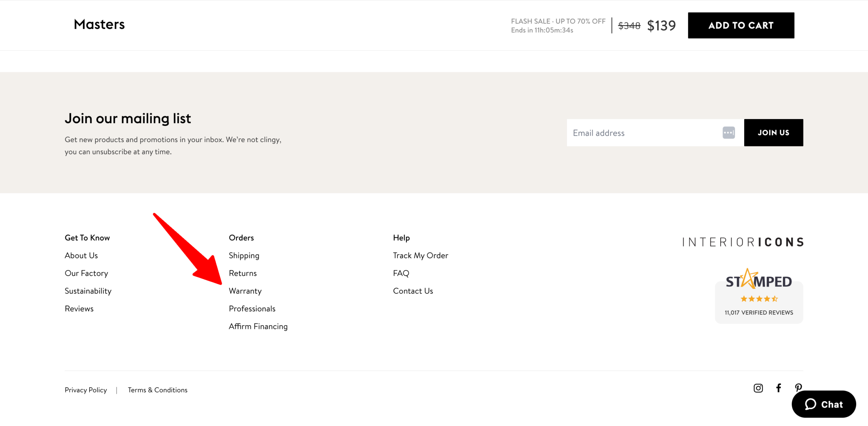868x426 pixels.
Task: Open the Warranty link
Action: tap(245, 291)
